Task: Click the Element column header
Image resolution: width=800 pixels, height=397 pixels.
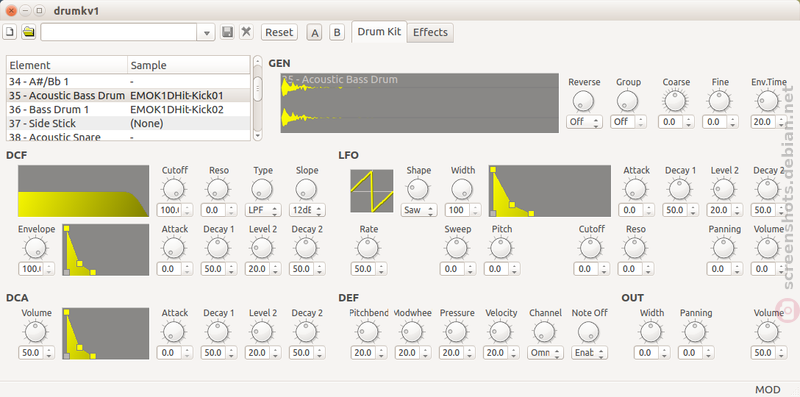Action: (67, 65)
